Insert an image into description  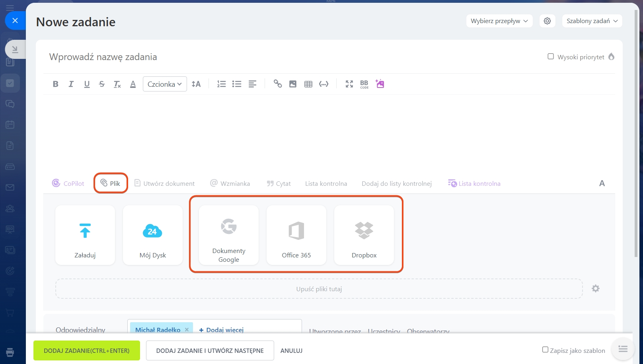[293, 84]
